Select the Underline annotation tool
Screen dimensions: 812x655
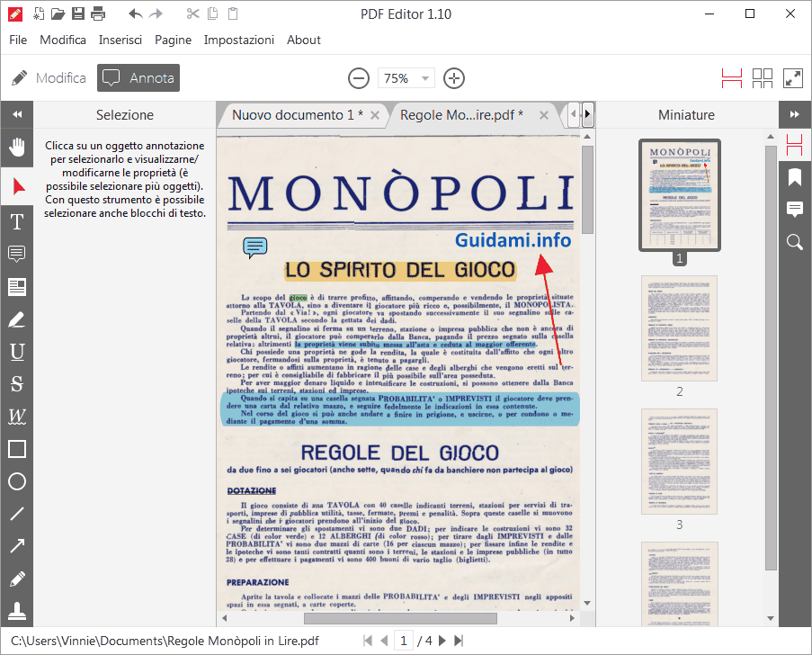[17, 352]
